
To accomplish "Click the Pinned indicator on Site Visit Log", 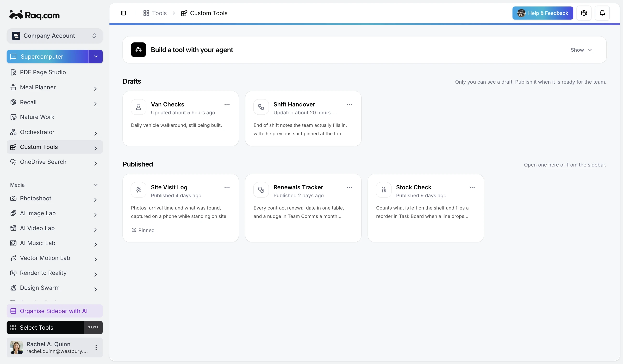I will 143,230.
